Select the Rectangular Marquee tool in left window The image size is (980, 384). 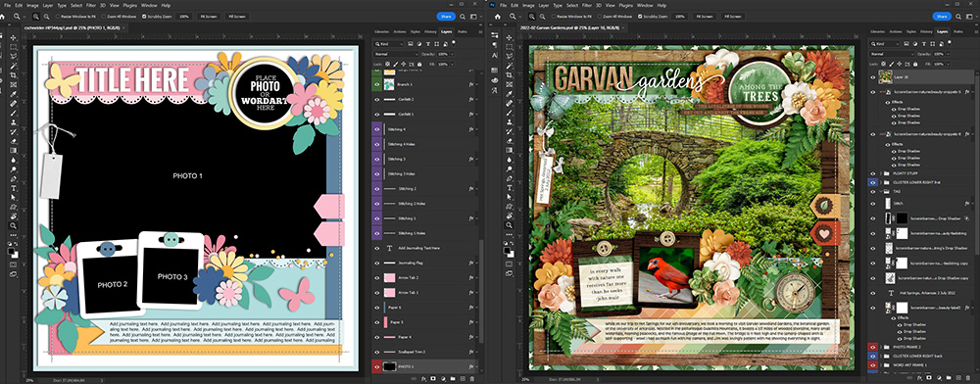click(x=13, y=47)
